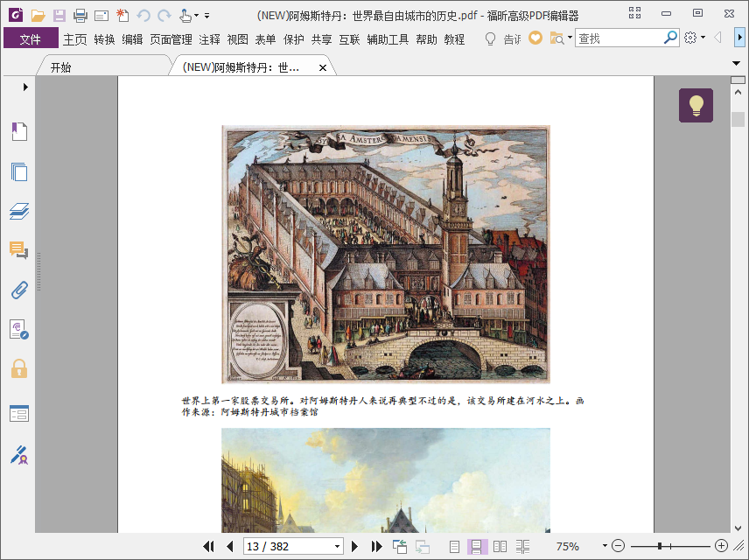The image size is (749, 560).
Task: Open the zoom level dropdown
Action: click(605, 546)
